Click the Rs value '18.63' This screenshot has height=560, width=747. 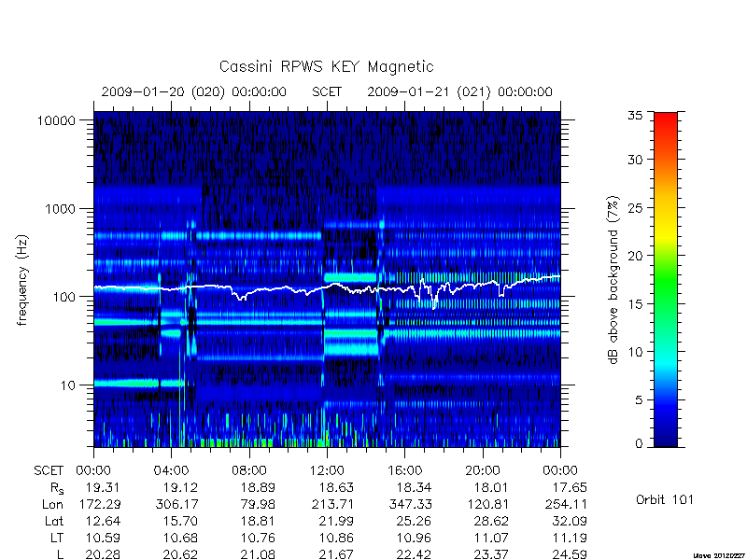point(336,487)
